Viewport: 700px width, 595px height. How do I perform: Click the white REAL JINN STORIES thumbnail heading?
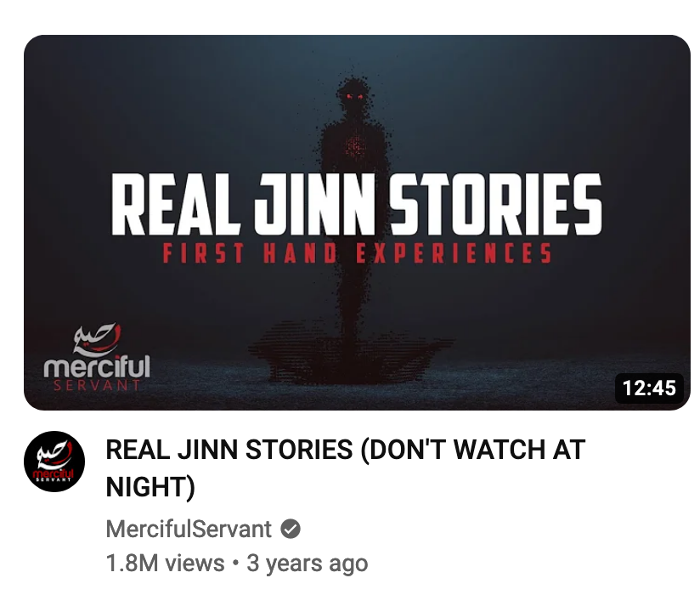pos(356,205)
